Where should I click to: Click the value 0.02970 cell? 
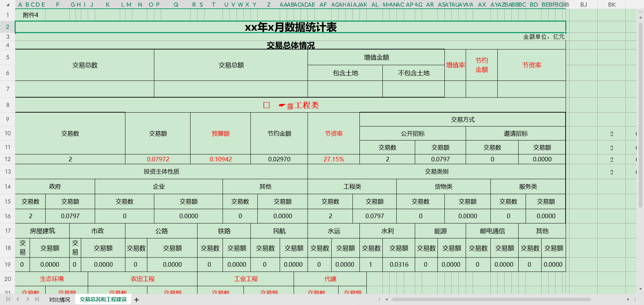pyautogui.click(x=279, y=159)
